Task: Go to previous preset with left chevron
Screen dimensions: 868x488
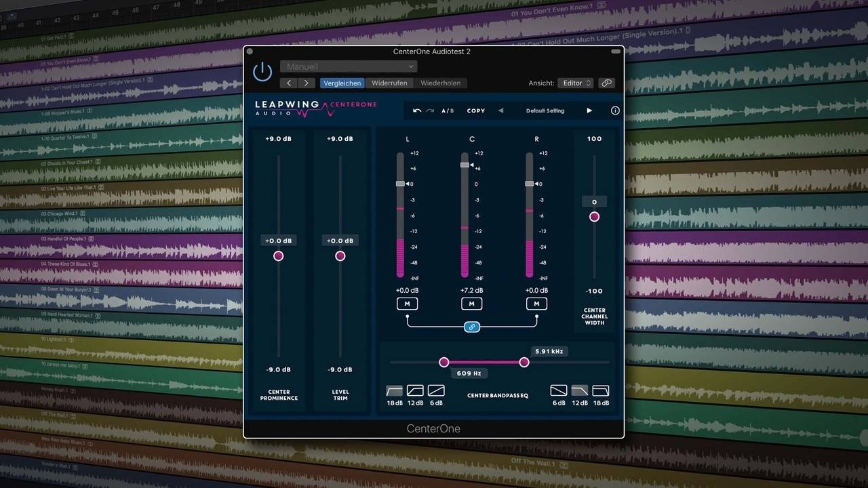Action: click(x=289, y=83)
